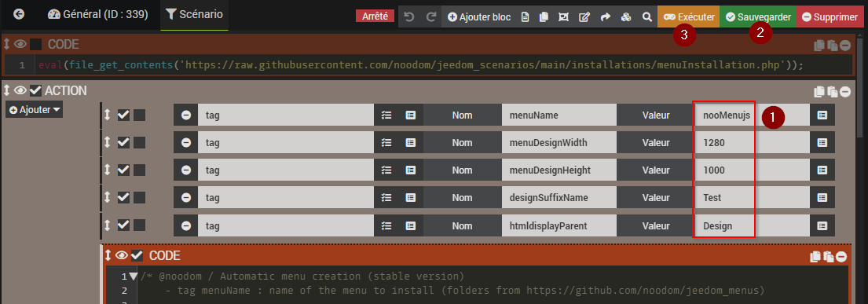
Task: Click the undo icon in toolbar
Action: click(409, 16)
